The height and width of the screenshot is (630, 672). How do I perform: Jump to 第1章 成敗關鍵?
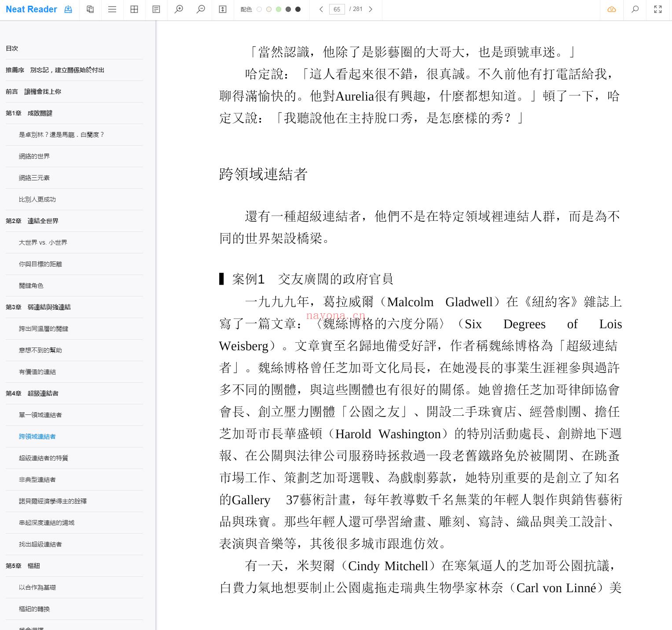pos(29,113)
